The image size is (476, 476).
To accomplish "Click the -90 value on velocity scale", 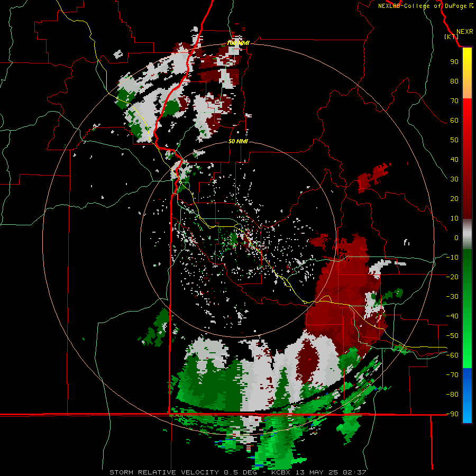I will tap(452, 414).
